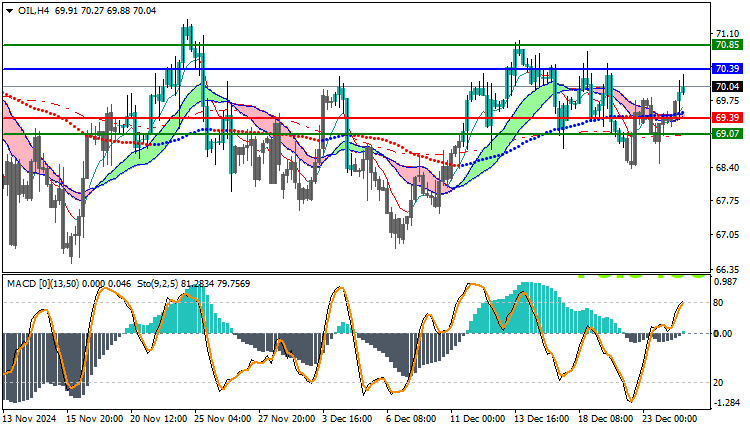The height and width of the screenshot is (430, 750).
Task: Select the 80 stochastic level label
Action: [718, 303]
